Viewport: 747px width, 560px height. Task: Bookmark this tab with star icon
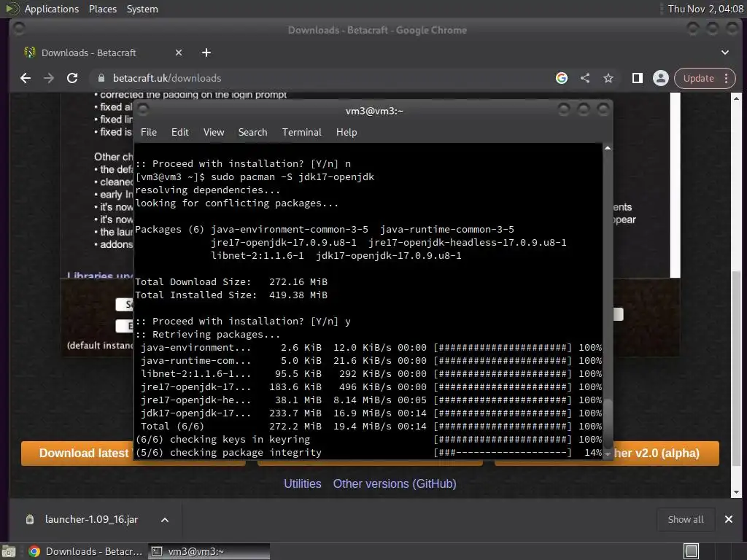pos(608,78)
